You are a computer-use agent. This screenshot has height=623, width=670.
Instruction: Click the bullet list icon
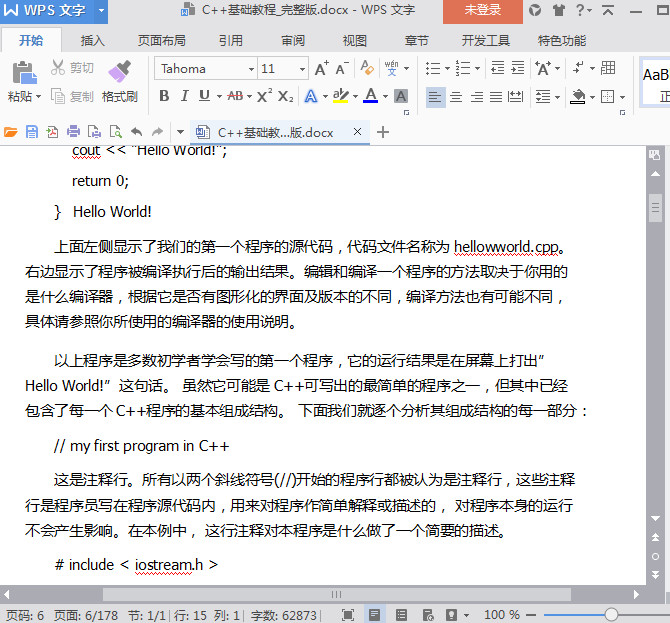point(433,68)
